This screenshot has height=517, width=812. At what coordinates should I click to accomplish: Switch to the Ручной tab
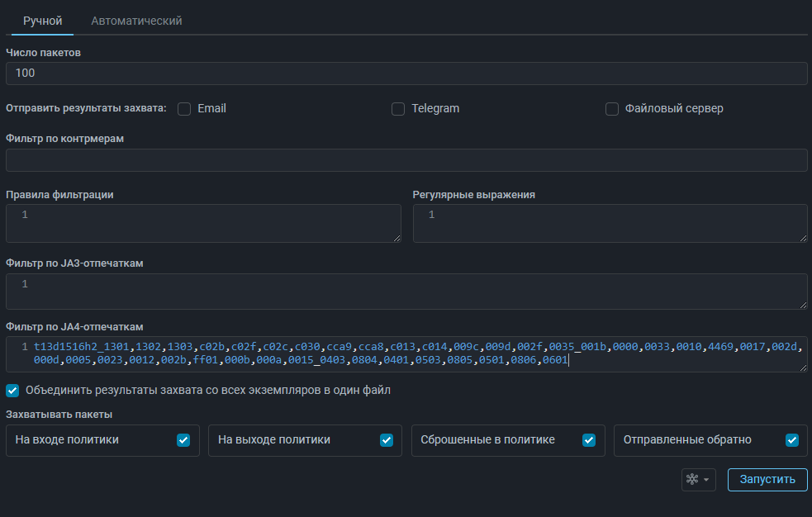42,21
